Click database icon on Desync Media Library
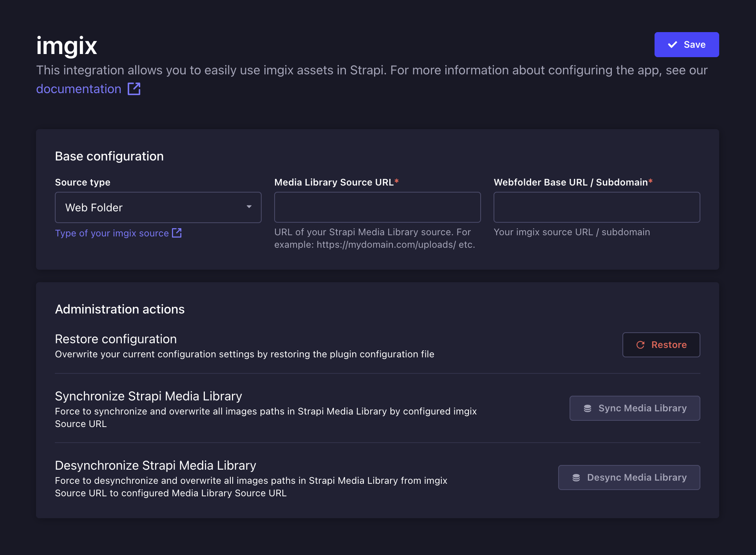The image size is (756, 555). click(x=576, y=478)
